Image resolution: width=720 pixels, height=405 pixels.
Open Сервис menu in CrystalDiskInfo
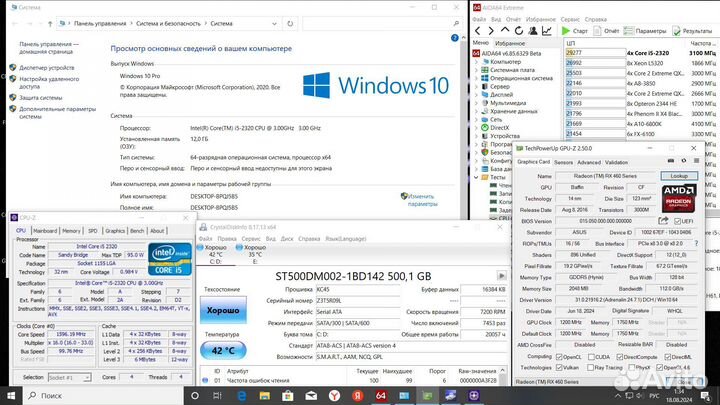coord(251,239)
